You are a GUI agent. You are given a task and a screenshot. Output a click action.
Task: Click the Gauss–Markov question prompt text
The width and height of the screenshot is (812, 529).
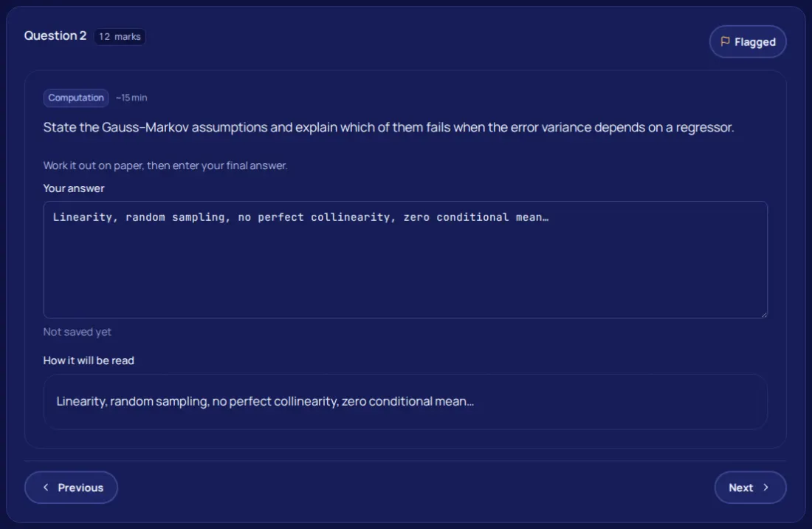(388, 128)
